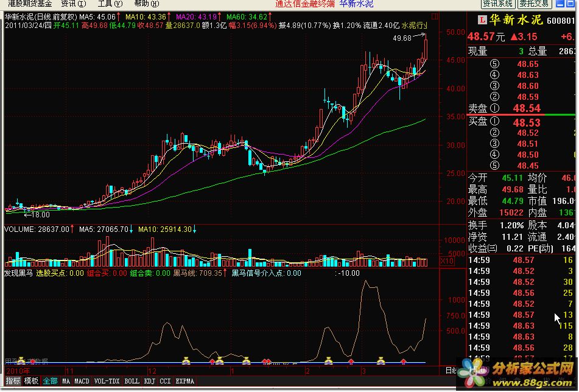The height and width of the screenshot is (392, 579).
Task: Switch to the 模板 tab
Action: 31,381
